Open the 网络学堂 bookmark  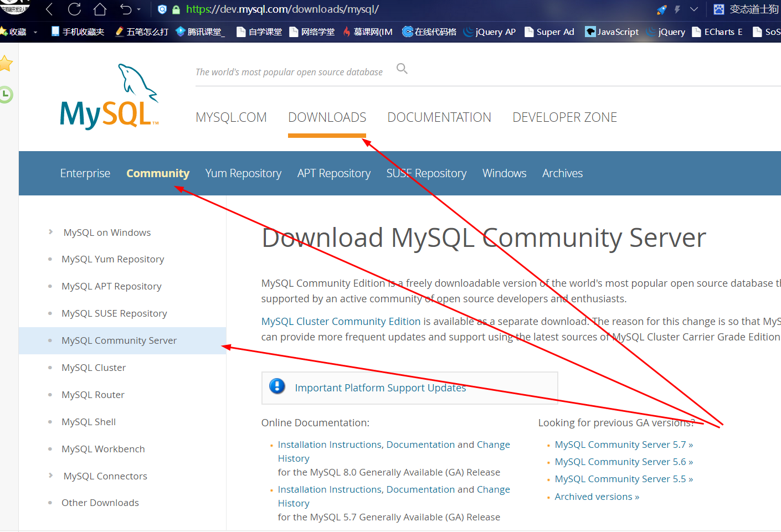[312, 32]
